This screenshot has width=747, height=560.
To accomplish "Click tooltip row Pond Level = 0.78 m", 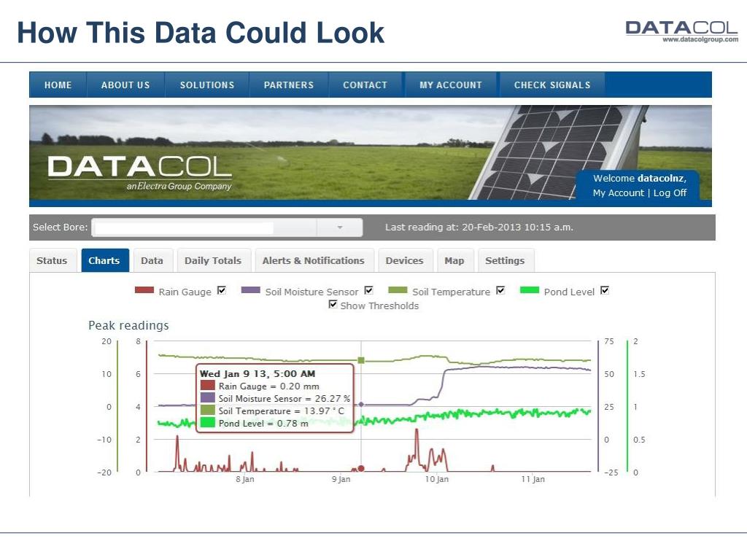I will coord(255,424).
